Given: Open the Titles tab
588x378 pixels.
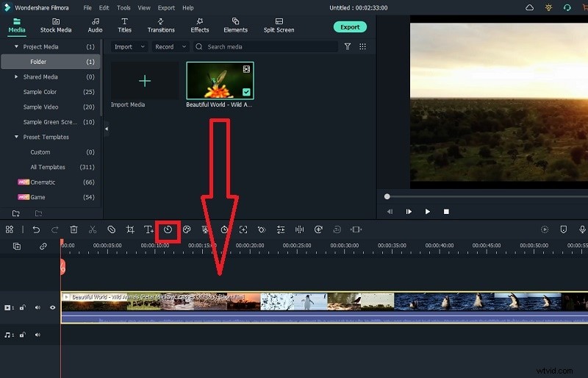Looking at the screenshot, I should (124, 26).
